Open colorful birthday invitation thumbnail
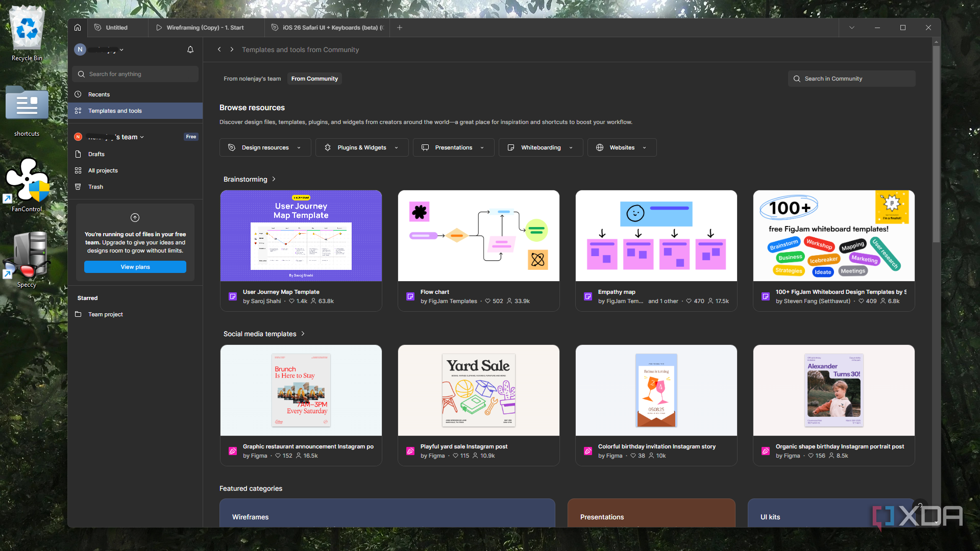This screenshot has width=980, height=551. pyautogui.click(x=656, y=390)
